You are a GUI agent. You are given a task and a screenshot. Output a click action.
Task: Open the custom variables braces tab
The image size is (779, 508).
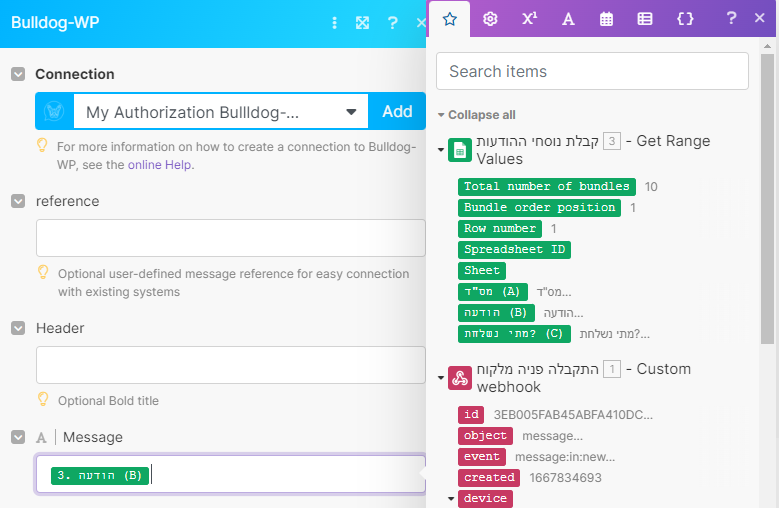[685, 19]
